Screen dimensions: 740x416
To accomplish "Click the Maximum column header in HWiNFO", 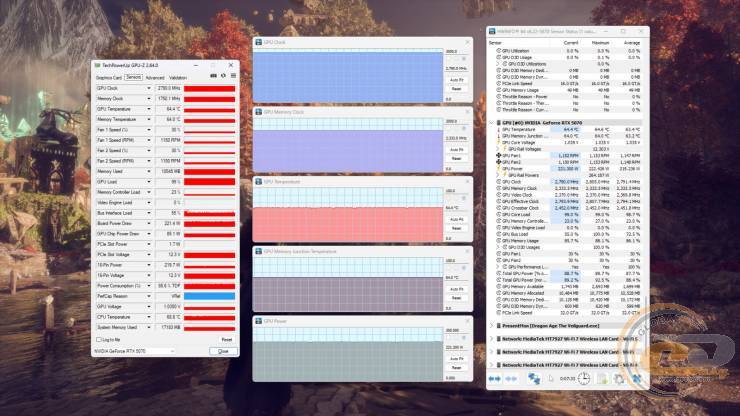I will point(600,43).
